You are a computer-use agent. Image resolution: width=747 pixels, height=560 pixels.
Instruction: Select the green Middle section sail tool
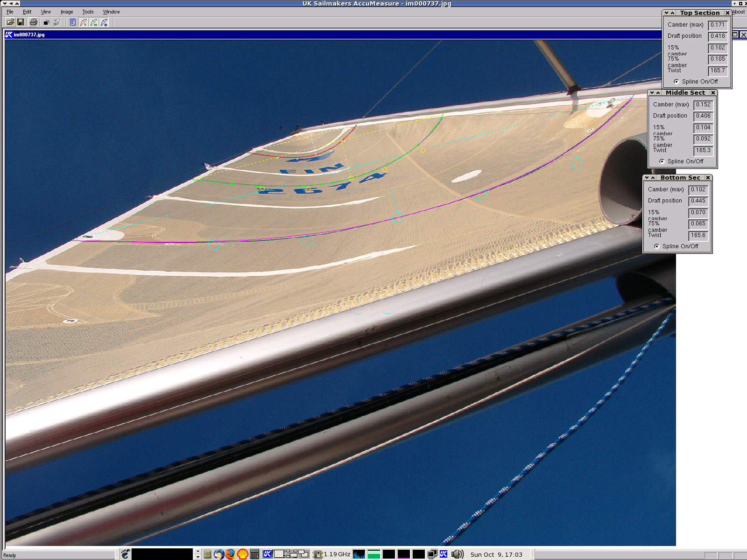tap(94, 22)
